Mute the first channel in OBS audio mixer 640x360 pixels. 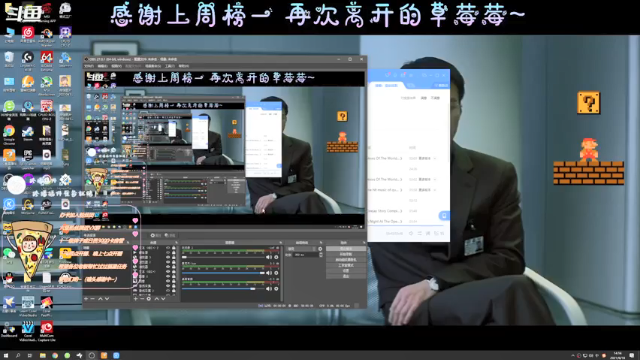coord(269,257)
